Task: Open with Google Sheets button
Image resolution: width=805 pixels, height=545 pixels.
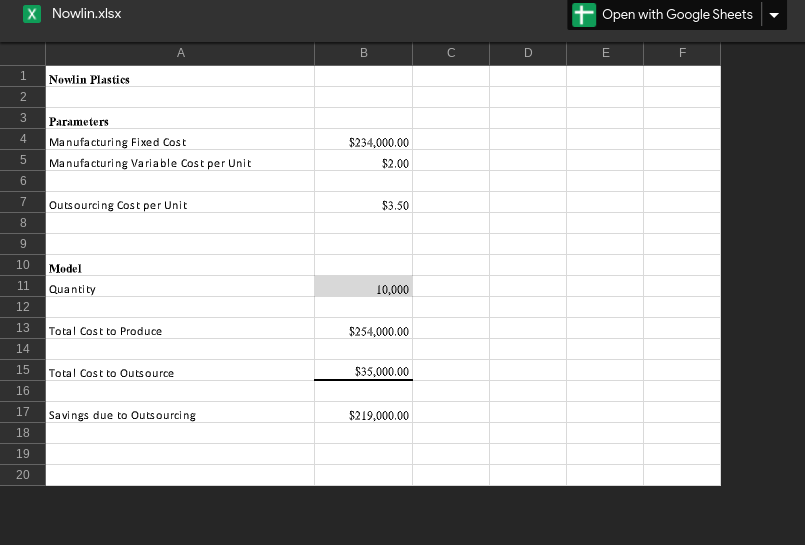Action: tap(664, 15)
